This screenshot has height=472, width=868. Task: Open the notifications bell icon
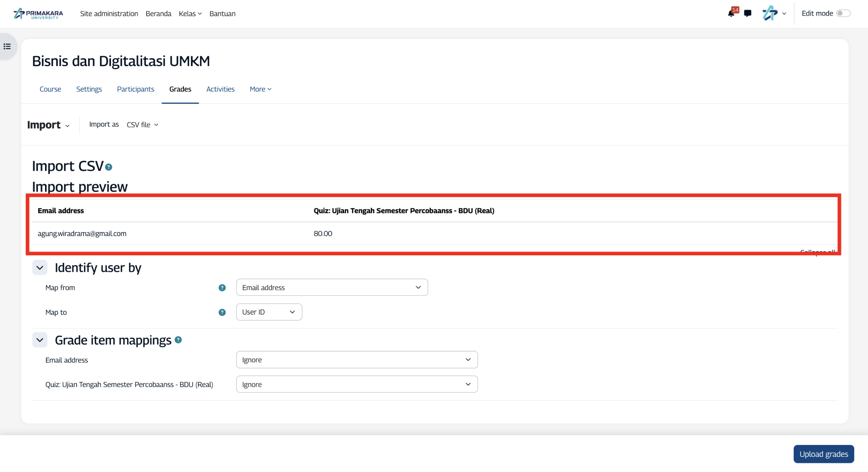(731, 13)
